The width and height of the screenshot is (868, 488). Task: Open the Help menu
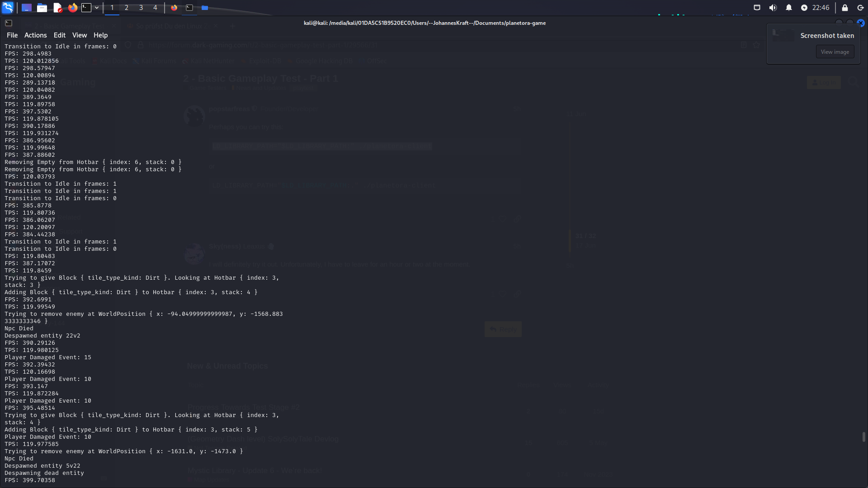point(100,35)
